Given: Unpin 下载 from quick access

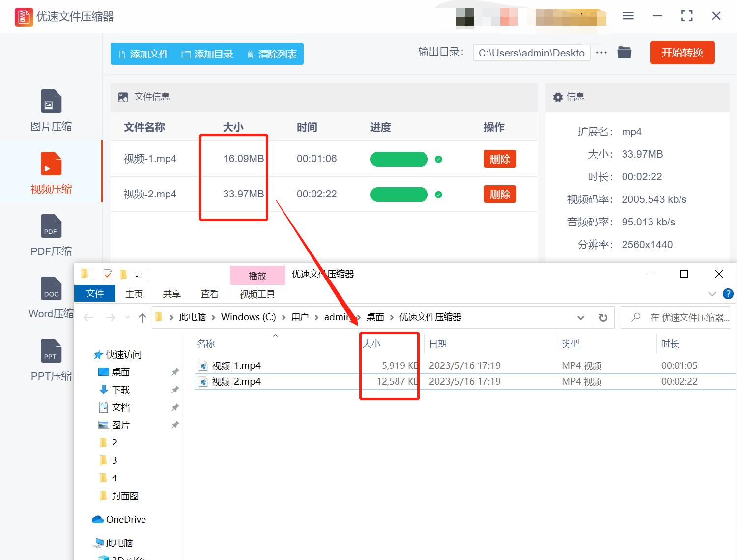Looking at the screenshot, I should [175, 390].
